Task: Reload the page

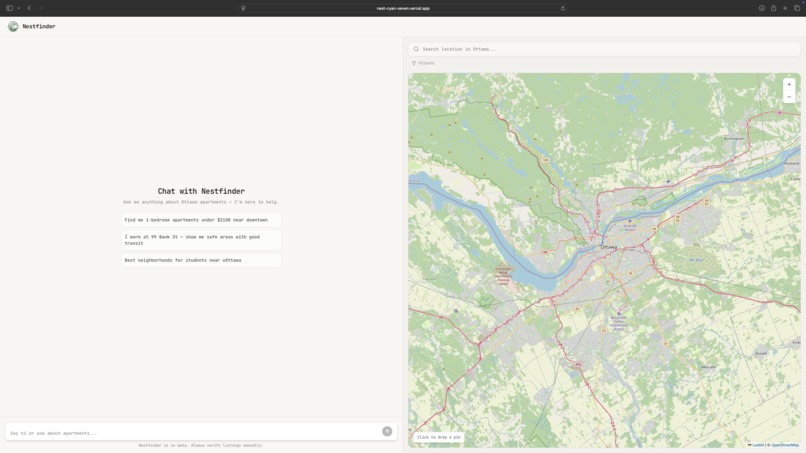Action: (x=563, y=8)
